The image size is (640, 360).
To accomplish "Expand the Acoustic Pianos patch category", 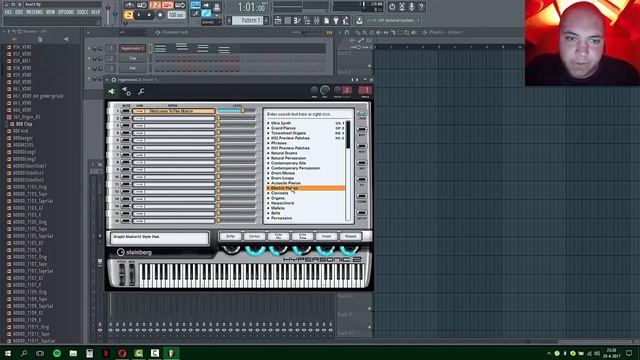I will (x=268, y=183).
